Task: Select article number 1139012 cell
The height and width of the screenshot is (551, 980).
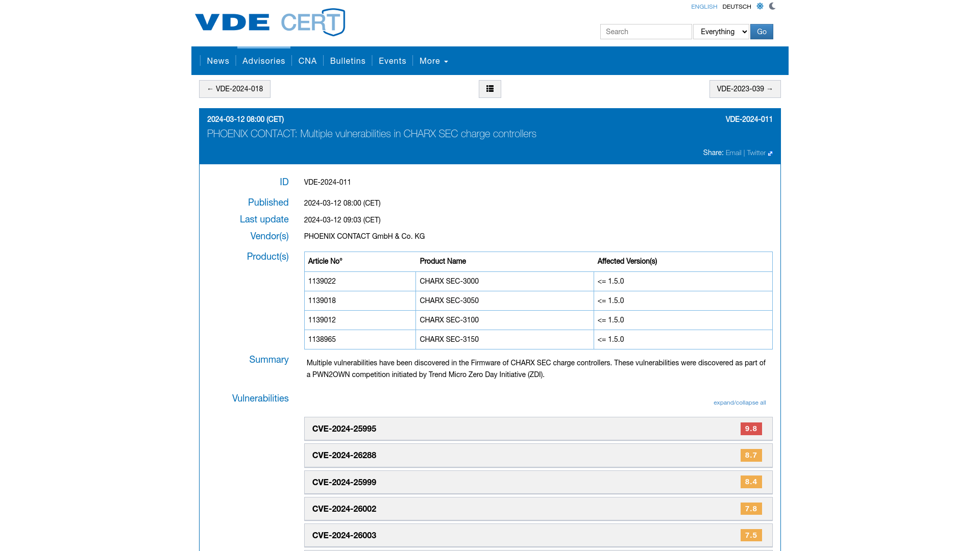Action: click(x=360, y=320)
